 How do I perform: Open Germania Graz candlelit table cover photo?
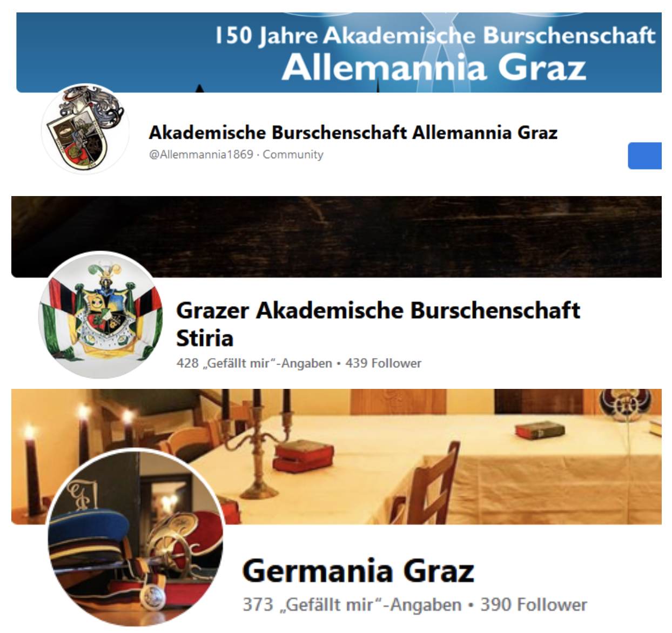[x=337, y=456]
